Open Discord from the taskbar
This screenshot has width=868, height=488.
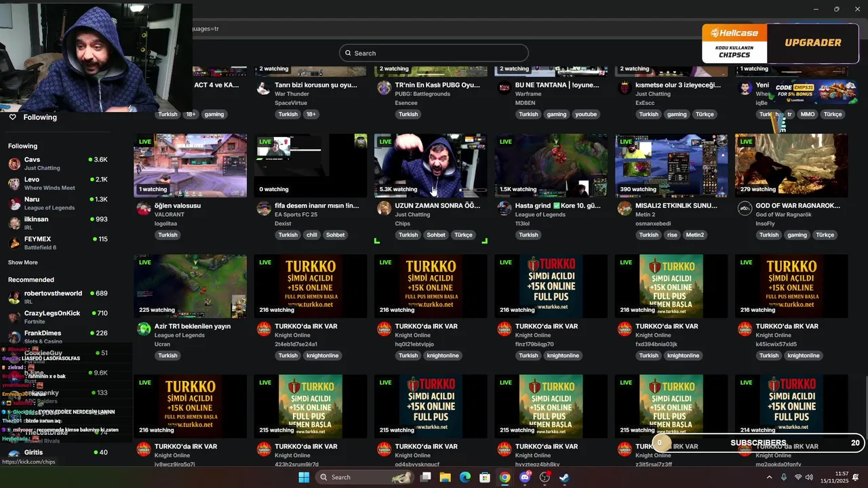525,477
